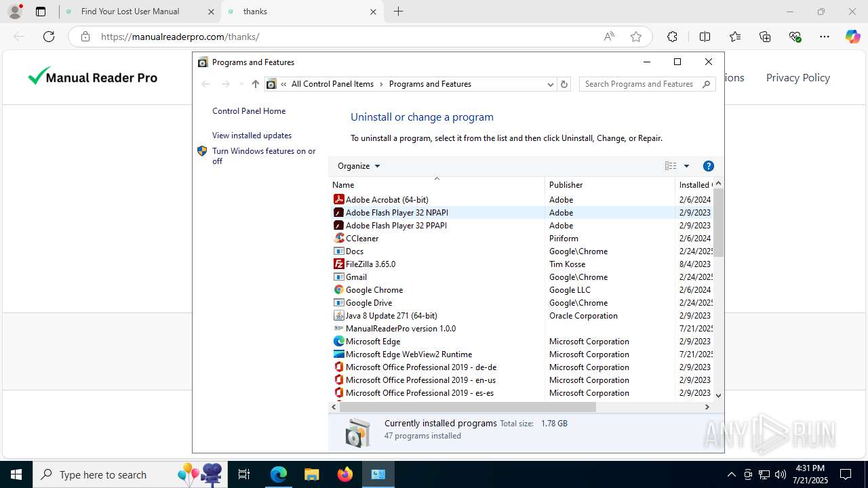Show hidden icons in the system tray

pyautogui.click(x=731, y=474)
